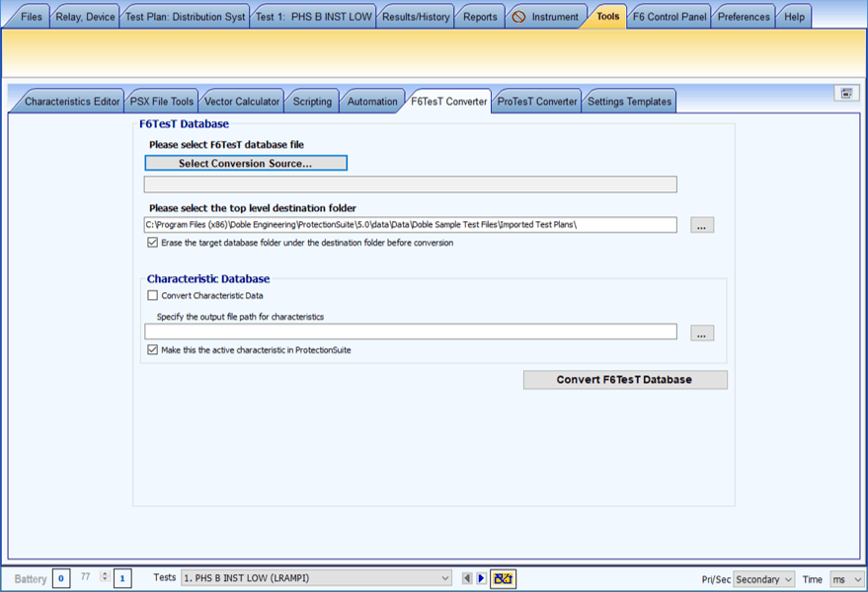868x592 pixels.
Task: Open the Preferences tab
Action: tap(744, 17)
